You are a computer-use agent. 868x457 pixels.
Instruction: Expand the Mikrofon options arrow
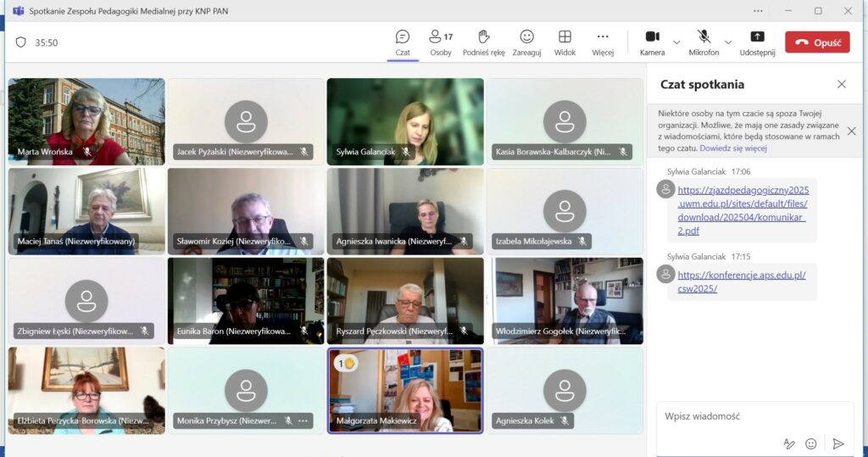click(x=728, y=42)
